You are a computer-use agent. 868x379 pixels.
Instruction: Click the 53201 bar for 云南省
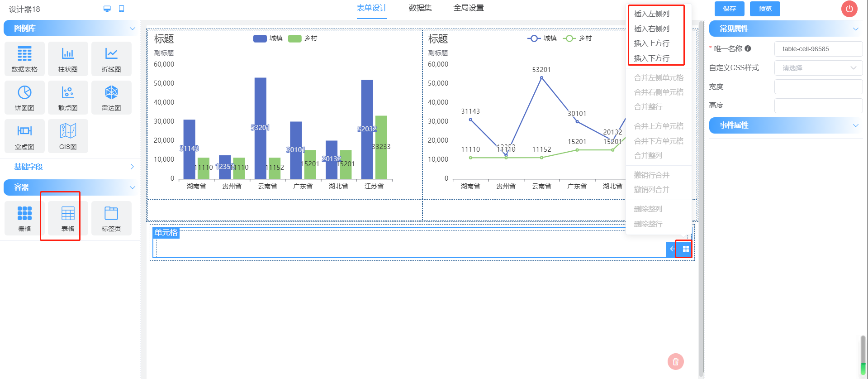pos(261,128)
